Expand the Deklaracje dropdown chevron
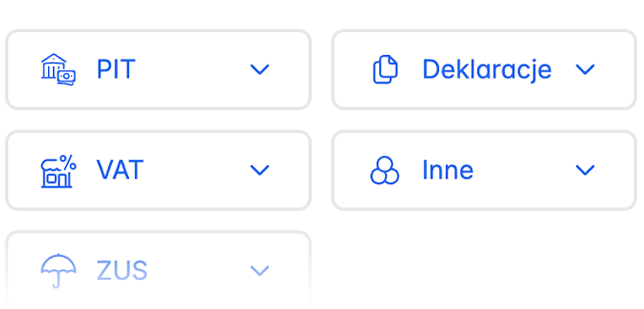This screenshot has width=644, height=309. click(x=585, y=69)
